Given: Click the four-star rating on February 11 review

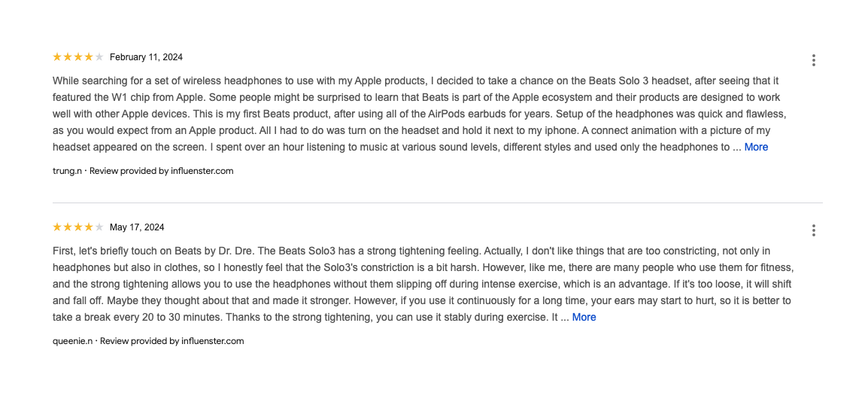Looking at the screenshot, I should point(78,57).
